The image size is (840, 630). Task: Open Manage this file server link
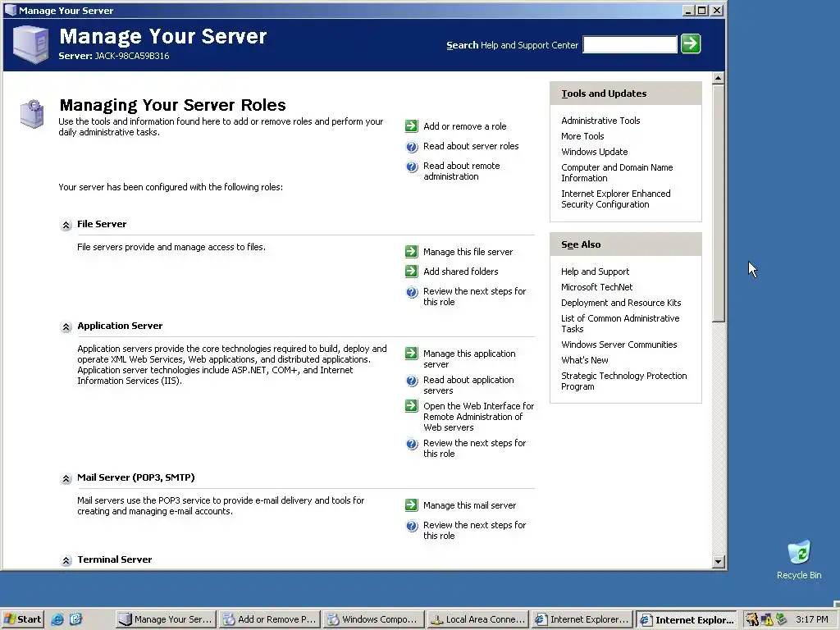coord(468,252)
